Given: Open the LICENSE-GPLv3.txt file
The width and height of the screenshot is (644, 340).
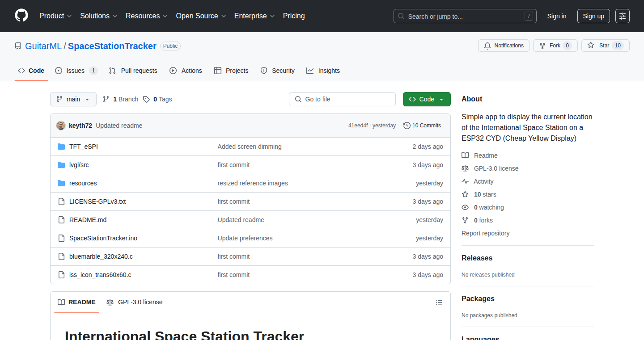Looking at the screenshot, I should tap(97, 201).
